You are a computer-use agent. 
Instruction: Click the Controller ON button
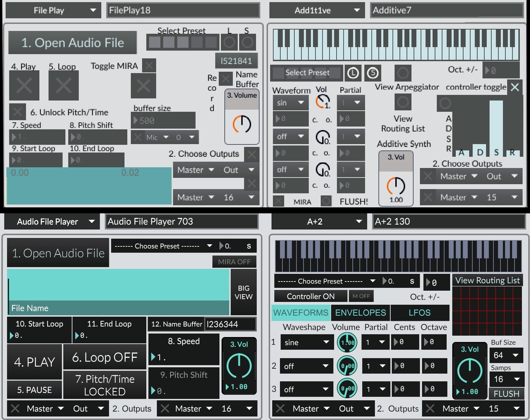click(311, 296)
